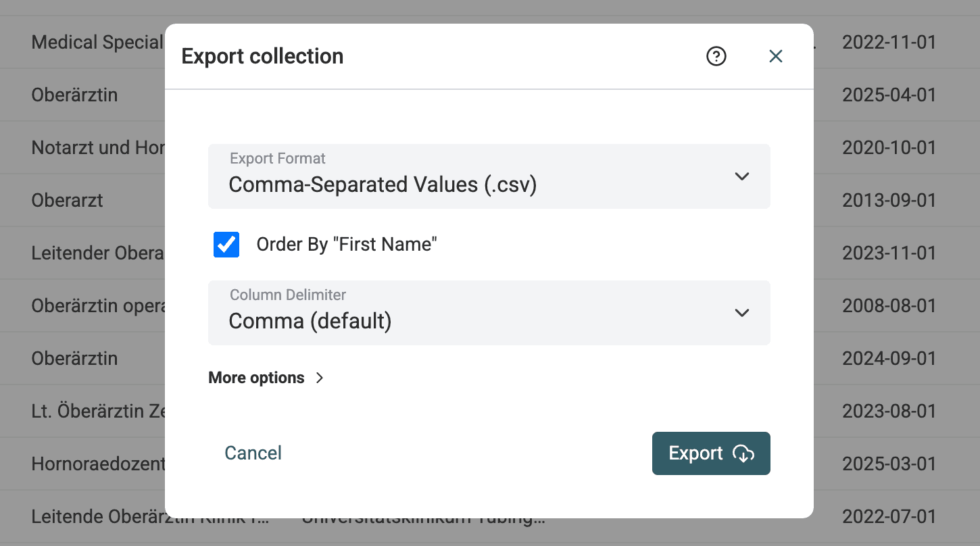The width and height of the screenshot is (980, 546).
Task: Open the help icon in Export dialog
Action: point(716,57)
